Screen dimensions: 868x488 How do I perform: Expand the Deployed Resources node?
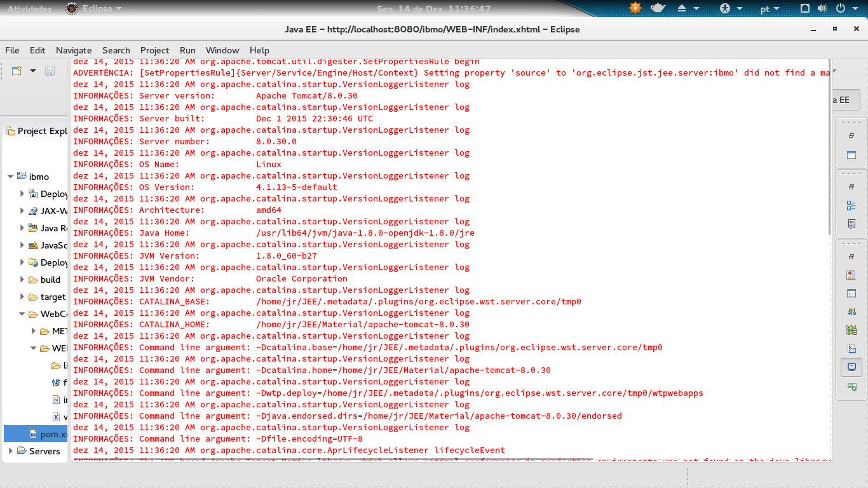coord(22,262)
